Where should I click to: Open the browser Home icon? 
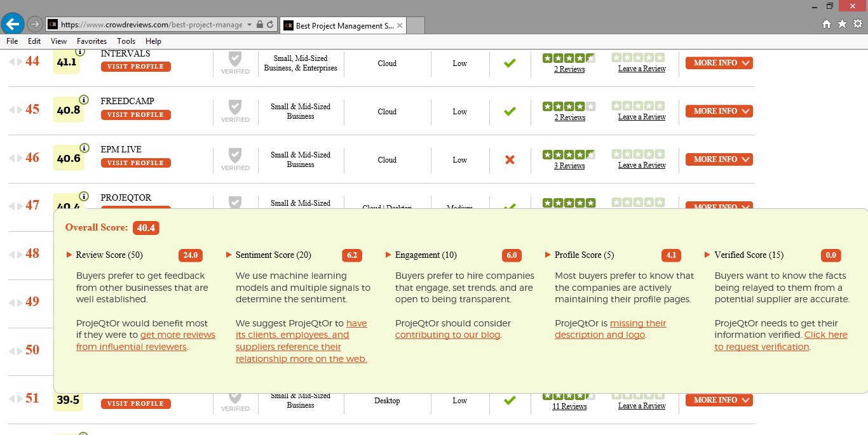(x=827, y=24)
